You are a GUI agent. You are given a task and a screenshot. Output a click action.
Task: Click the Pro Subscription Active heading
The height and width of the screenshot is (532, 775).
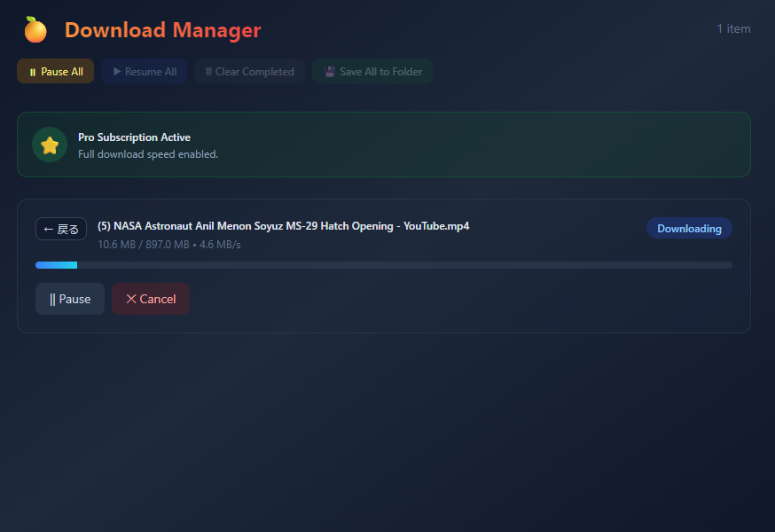134,137
